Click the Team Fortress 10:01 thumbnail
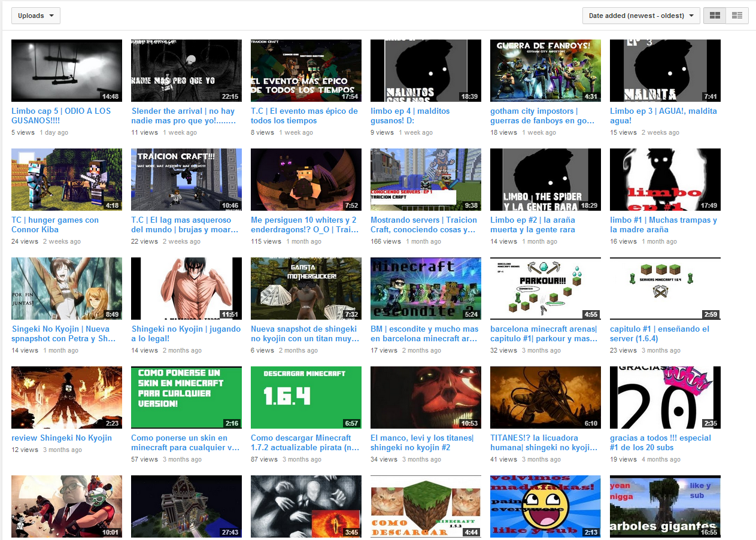The image size is (756, 540). (x=66, y=506)
